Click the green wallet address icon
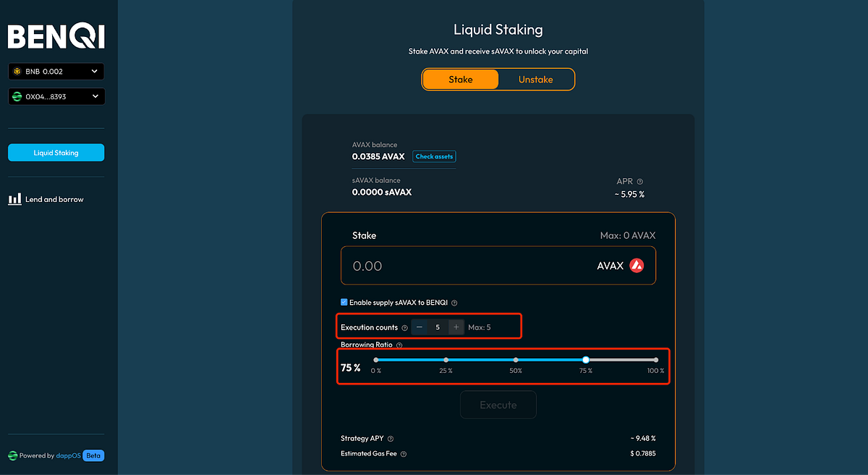The height and width of the screenshot is (475, 868). tap(16, 96)
